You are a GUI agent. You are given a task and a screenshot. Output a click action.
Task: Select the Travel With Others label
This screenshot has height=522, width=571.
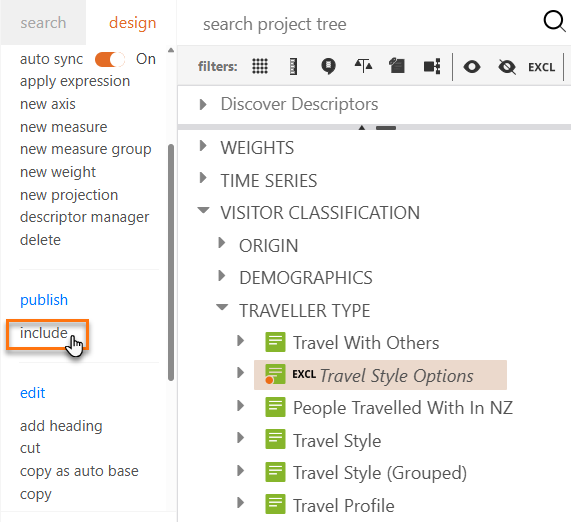click(x=366, y=343)
